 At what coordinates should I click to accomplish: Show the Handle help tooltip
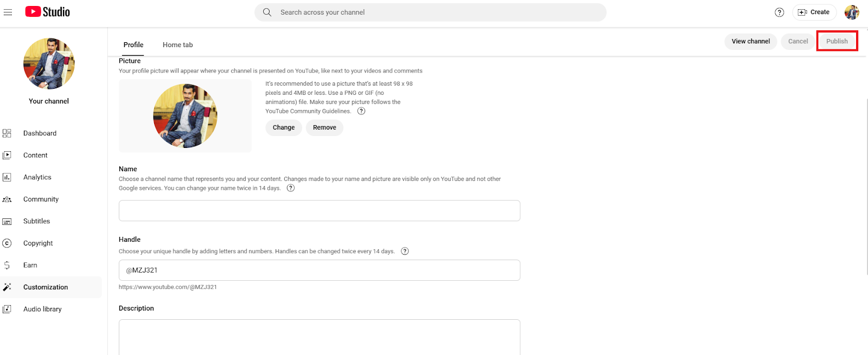click(x=405, y=251)
